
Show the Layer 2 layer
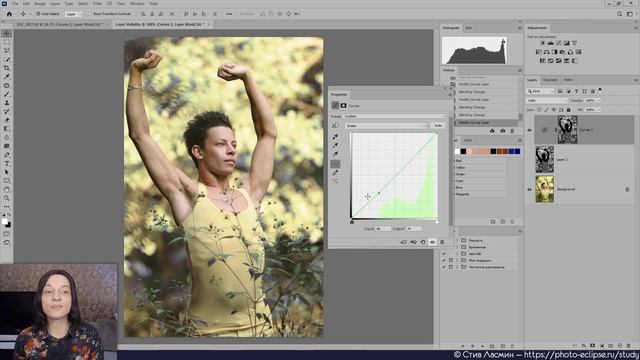coord(529,160)
